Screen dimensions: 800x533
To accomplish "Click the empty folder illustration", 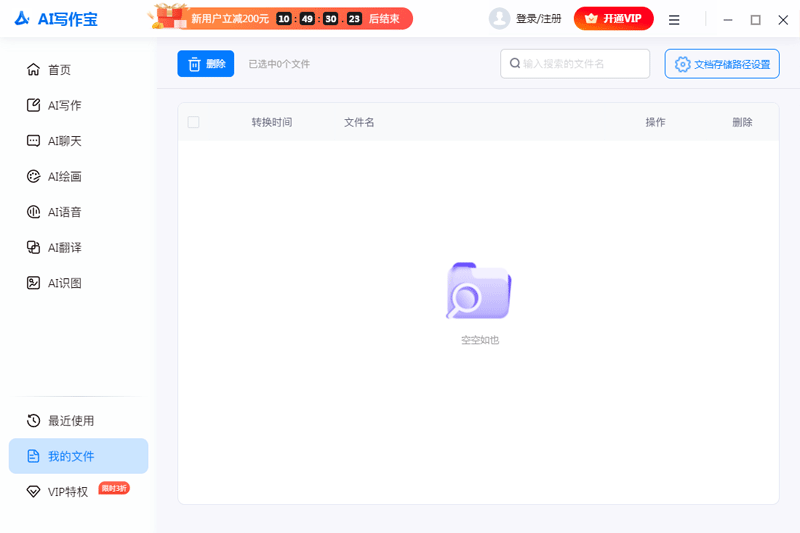I will click(x=479, y=291).
